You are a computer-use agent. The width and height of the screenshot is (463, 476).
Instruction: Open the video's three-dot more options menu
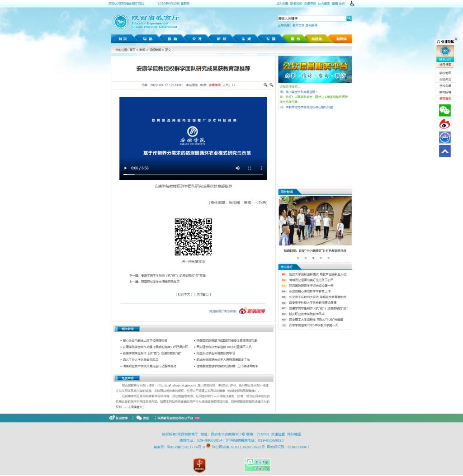[x=261, y=168]
